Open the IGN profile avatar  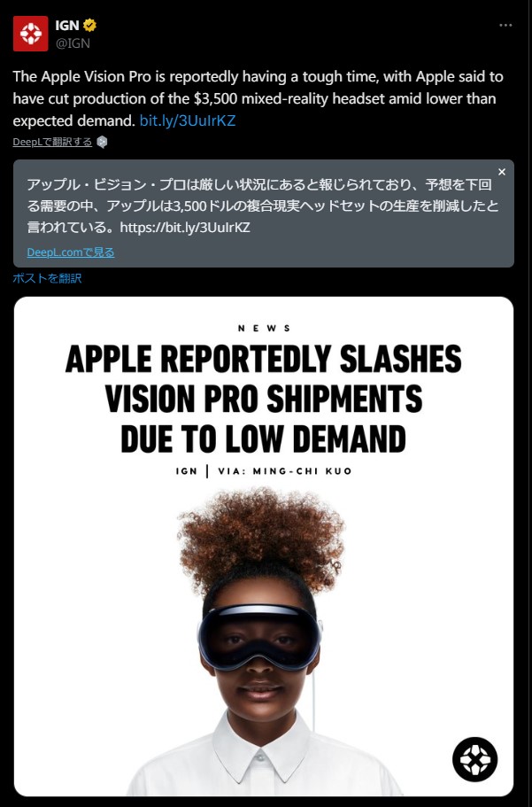(x=30, y=34)
